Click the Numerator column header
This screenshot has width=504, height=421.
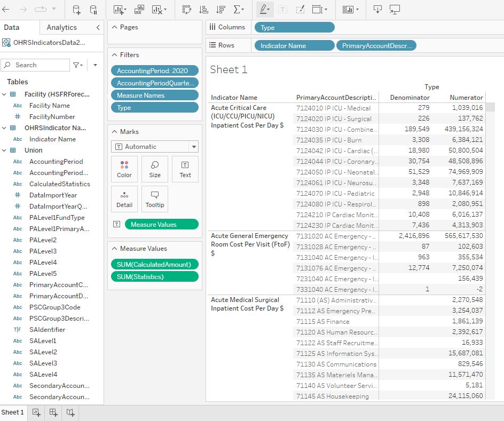(467, 98)
